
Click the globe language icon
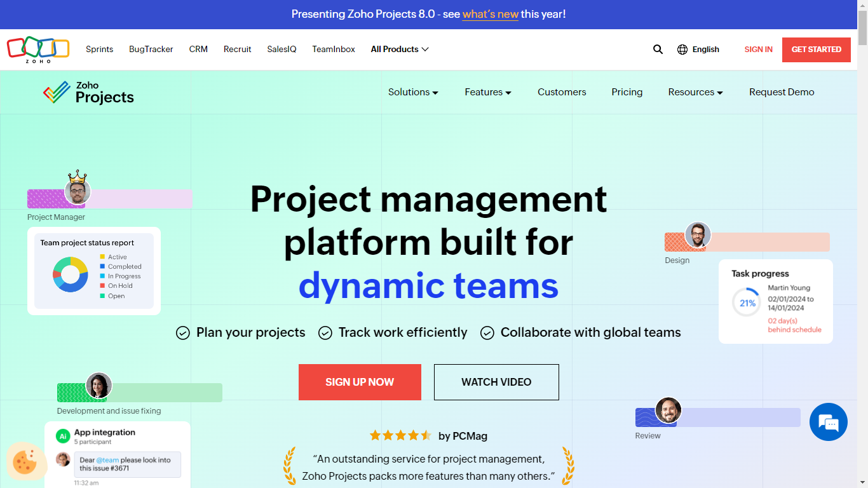coord(682,49)
